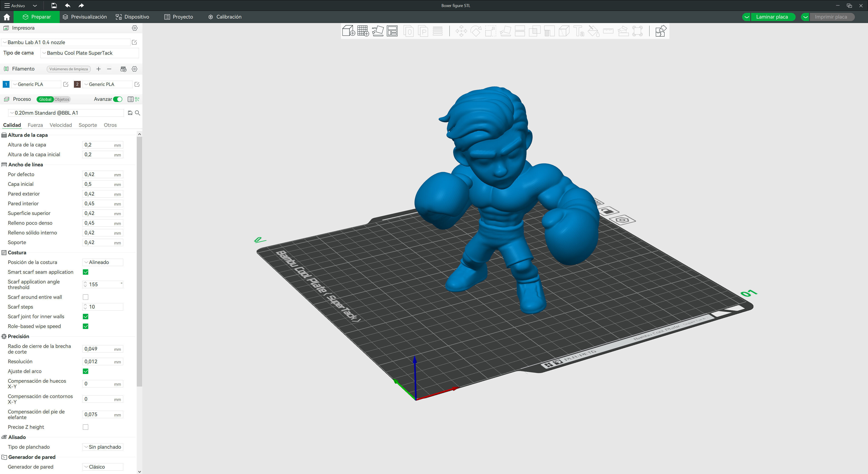Click the Compare presets icon
The width and height of the screenshot is (868, 474).
137,99
